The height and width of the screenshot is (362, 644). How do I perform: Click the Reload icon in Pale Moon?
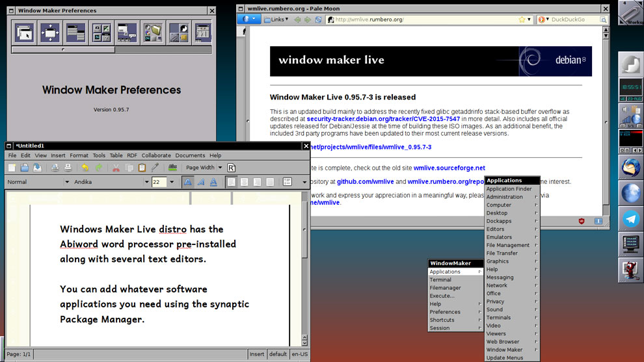318,19
